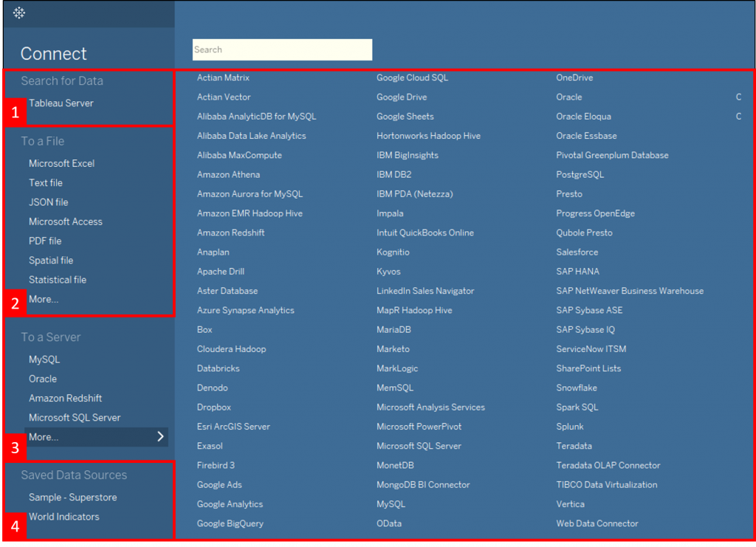Viewport: 756px width, 547px height.
Task: Choose OData connector
Action: coord(389,523)
